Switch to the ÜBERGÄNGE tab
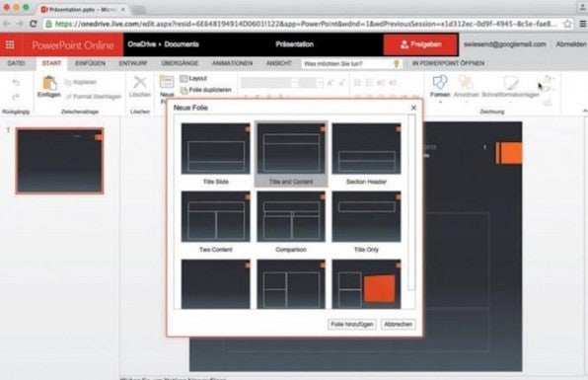 coord(180,63)
